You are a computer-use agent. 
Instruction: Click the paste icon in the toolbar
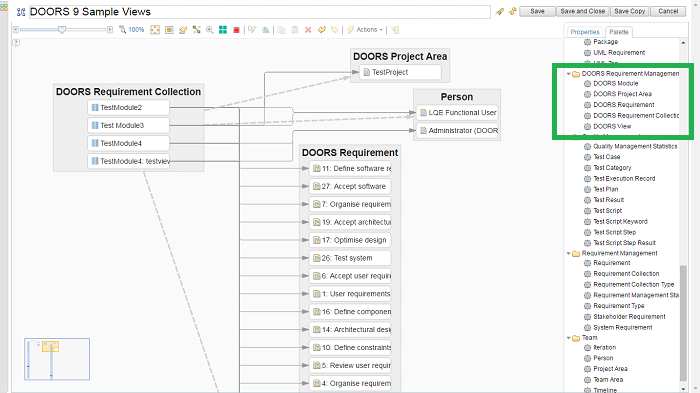(295, 30)
